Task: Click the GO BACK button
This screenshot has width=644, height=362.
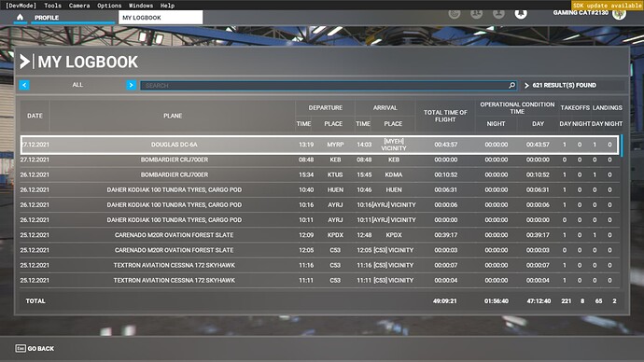Action: (x=35, y=348)
